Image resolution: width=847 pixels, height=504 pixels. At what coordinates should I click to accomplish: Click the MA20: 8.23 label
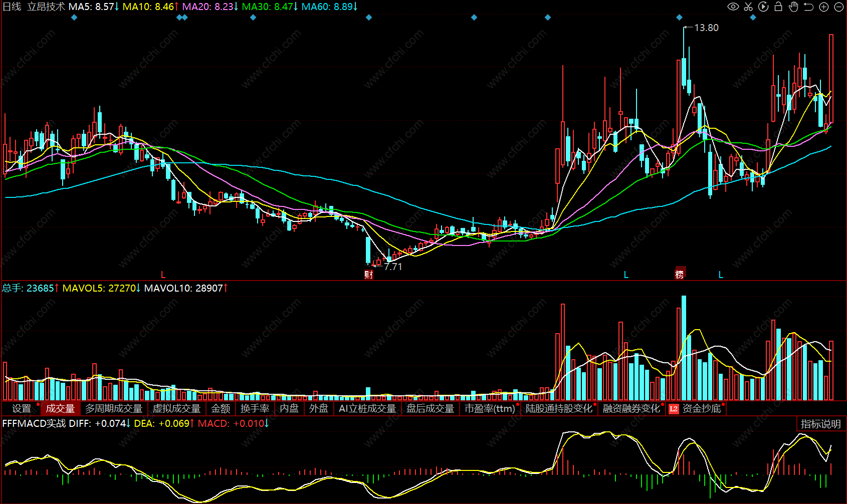click(210, 7)
